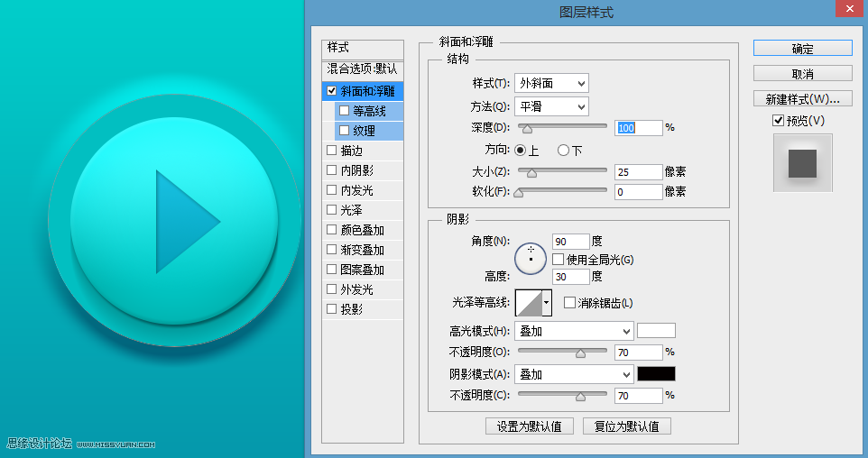
Task: Click the 高度 degree input field
Action: pos(571,277)
